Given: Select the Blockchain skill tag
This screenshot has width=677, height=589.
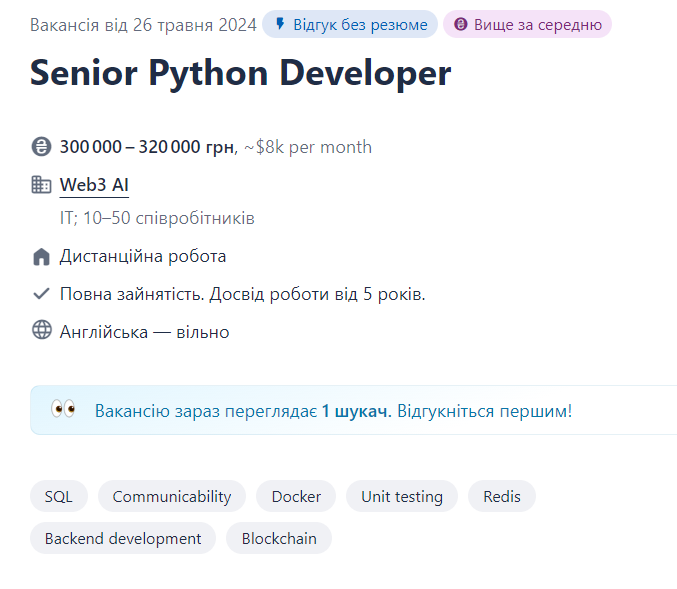Looking at the screenshot, I should (x=279, y=538).
